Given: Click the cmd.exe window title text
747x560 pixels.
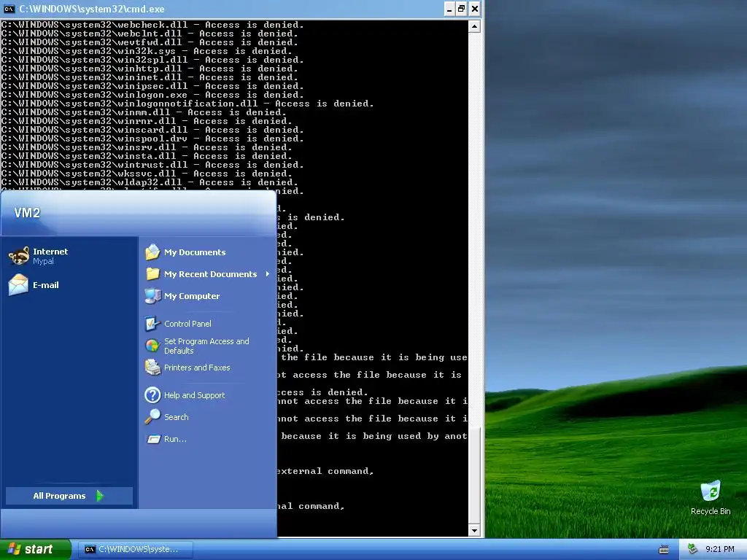Looking at the screenshot, I should pos(92,9).
